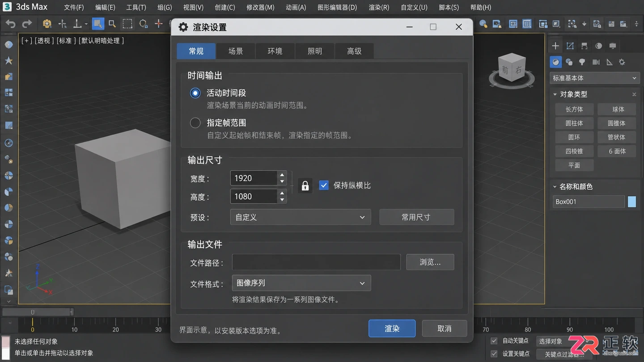Screen dimensions: 644x362
Task: Open the Modify tab in command panel
Action: point(570,46)
